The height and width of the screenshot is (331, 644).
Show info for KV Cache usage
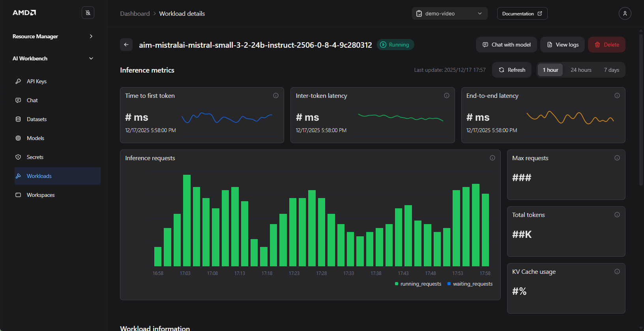[617, 271]
